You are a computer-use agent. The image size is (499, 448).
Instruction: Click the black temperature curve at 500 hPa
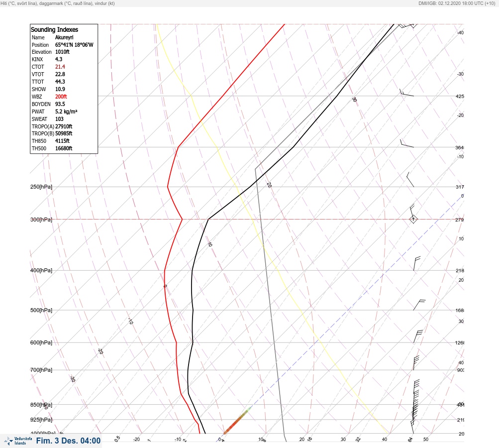[193, 310]
